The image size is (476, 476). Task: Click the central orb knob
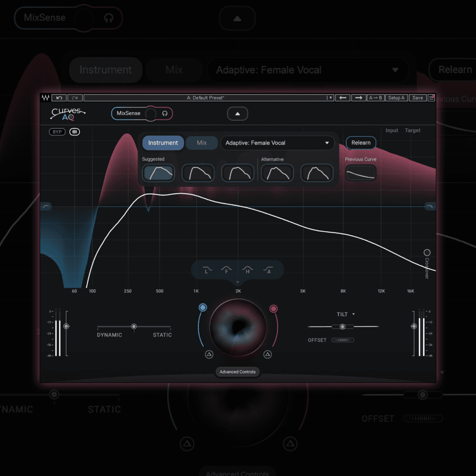point(238,327)
